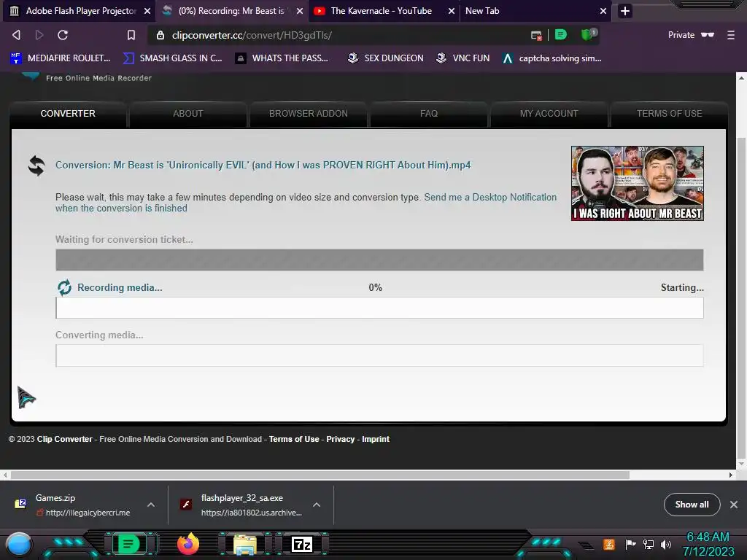Click the spinning Recording media refresh icon
Image resolution: width=747 pixels, height=560 pixels.
(64, 287)
